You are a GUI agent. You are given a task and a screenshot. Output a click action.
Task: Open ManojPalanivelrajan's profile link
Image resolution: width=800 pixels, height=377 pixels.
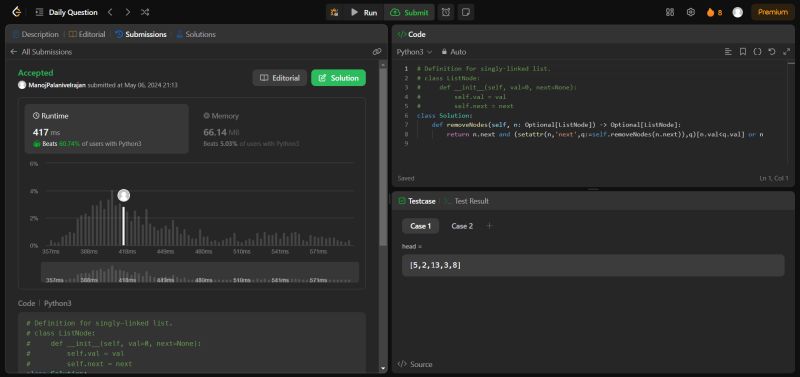[x=57, y=85]
